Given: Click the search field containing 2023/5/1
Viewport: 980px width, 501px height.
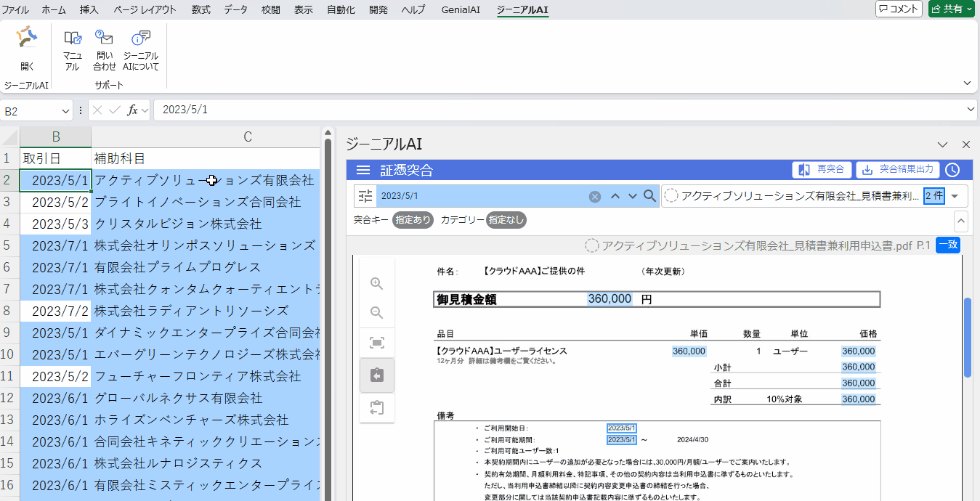Looking at the screenshot, I should tap(482, 196).
